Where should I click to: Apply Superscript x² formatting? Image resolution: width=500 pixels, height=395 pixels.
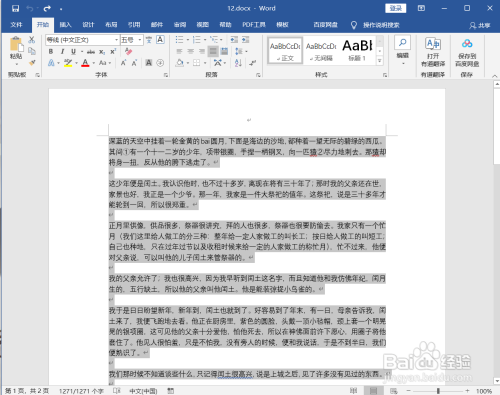tap(113, 52)
